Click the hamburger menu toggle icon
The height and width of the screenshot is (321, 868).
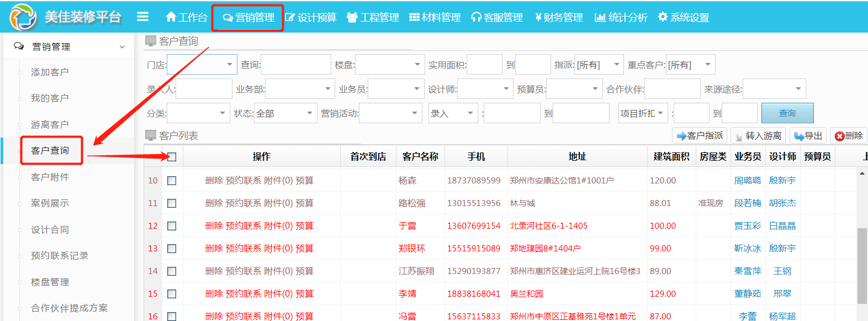(142, 17)
